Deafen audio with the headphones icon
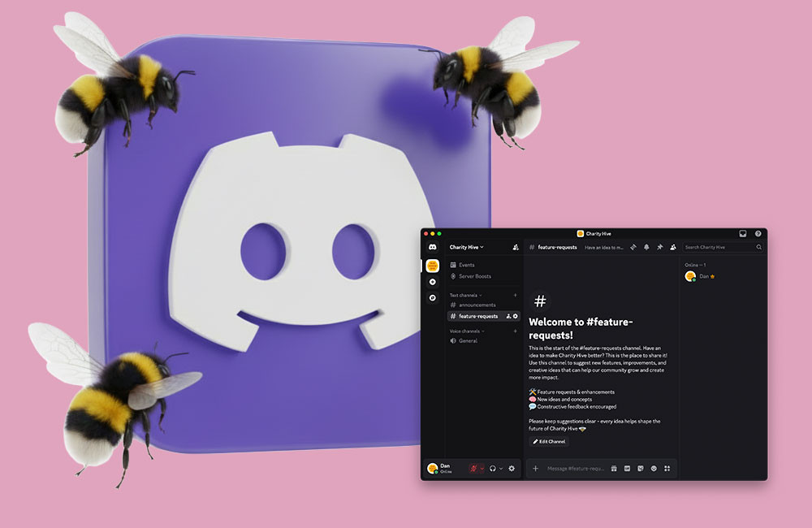The width and height of the screenshot is (812, 528). [492, 469]
